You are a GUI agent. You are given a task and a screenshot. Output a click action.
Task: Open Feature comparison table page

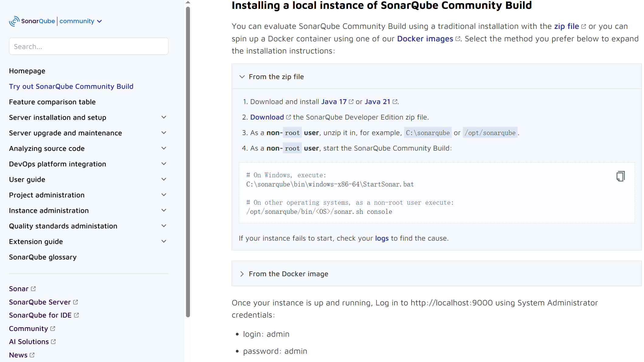[52, 102]
